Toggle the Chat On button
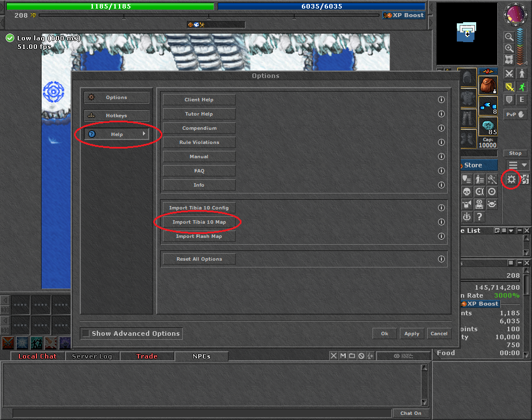The width and height of the screenshot is (532, 420). coord(411,413)
